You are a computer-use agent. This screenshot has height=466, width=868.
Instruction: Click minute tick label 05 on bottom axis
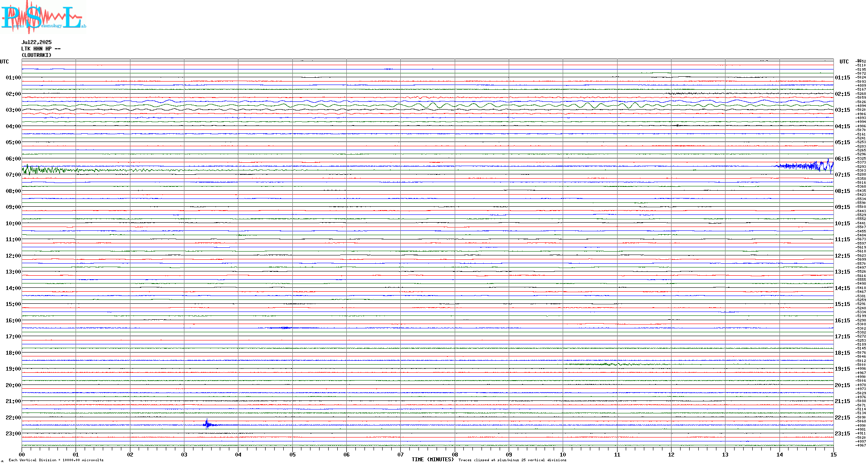[x=292, y=454]
